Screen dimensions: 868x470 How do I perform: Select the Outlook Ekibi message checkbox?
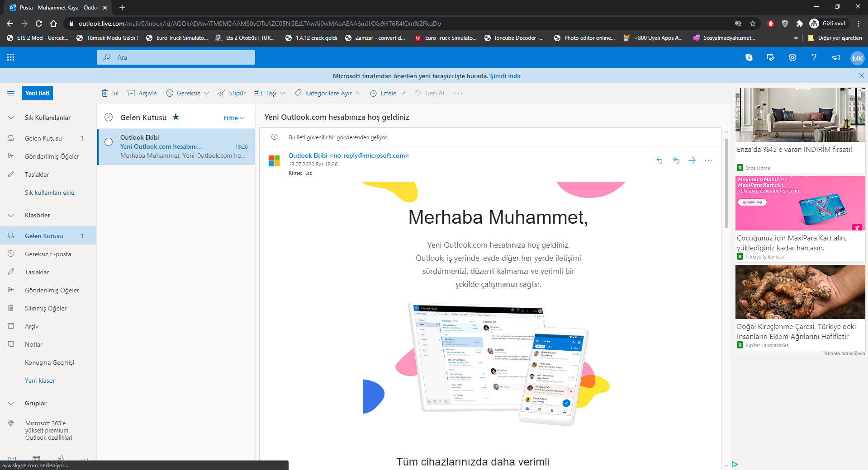(x=109, y=142)
